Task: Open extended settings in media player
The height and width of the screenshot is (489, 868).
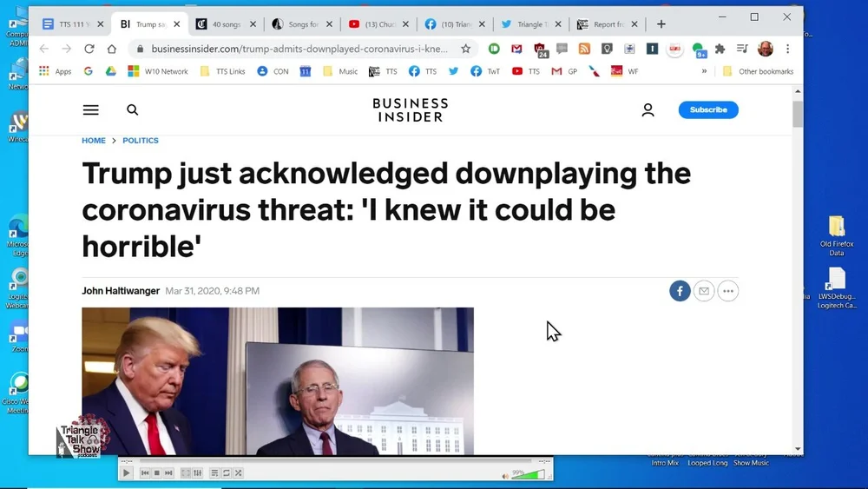Action: (198, 473)
